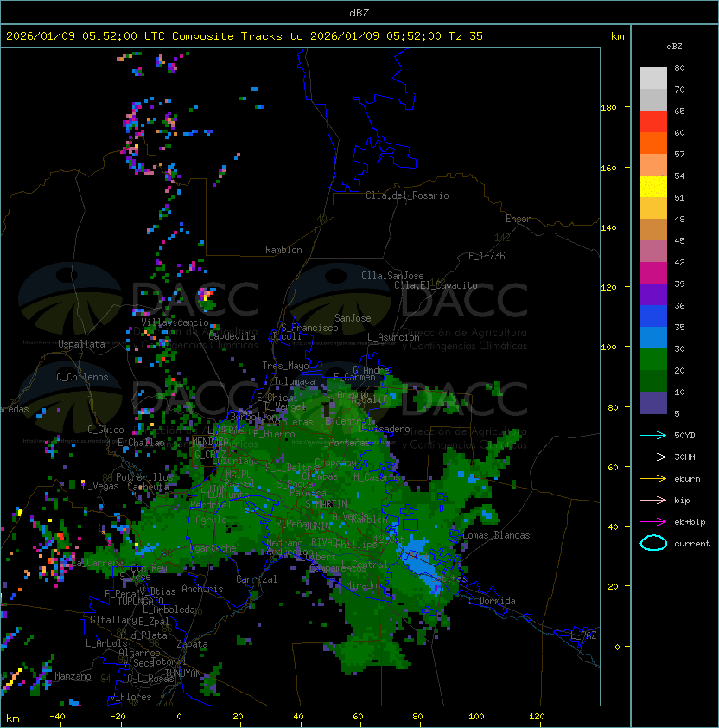Click the Carrizal map label
This screenshot has height=728, width=719.
256,579
